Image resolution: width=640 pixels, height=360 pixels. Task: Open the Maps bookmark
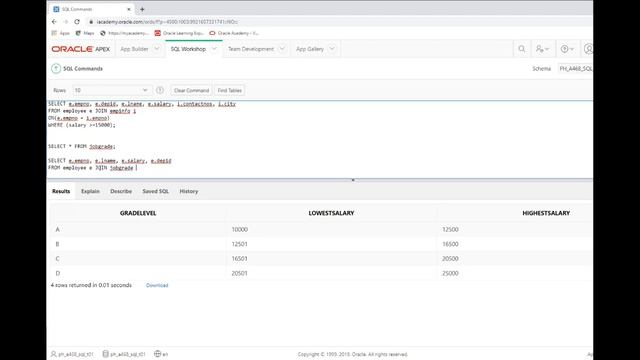click(85, 33)
